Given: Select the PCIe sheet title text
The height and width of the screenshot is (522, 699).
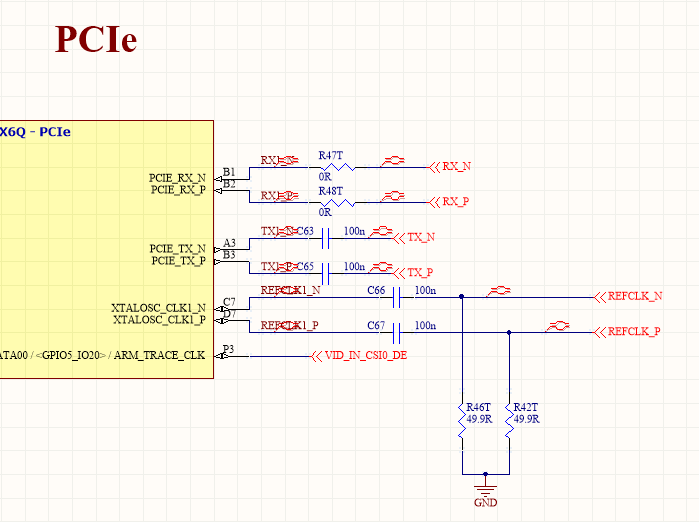Looking at the screenshot, I should 95,40.
